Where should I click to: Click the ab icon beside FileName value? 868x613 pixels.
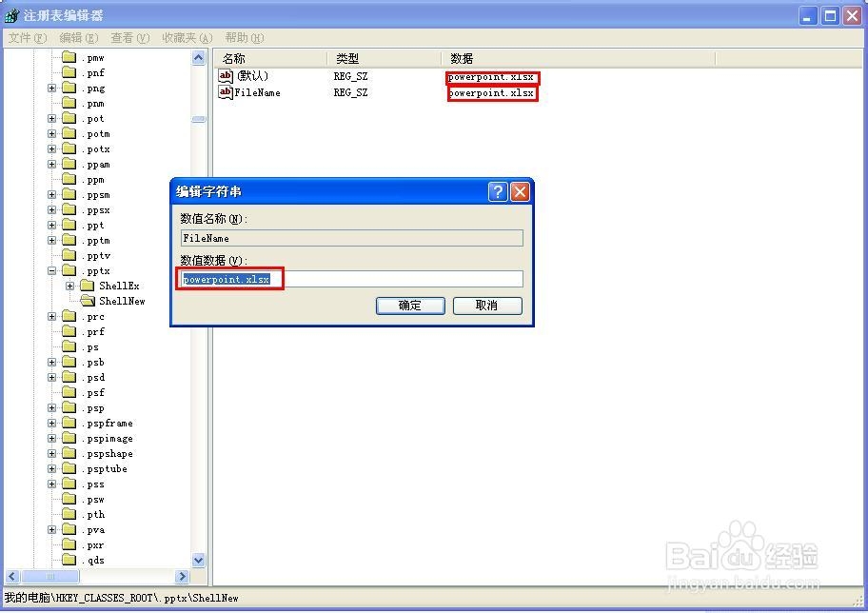[227, 92]
